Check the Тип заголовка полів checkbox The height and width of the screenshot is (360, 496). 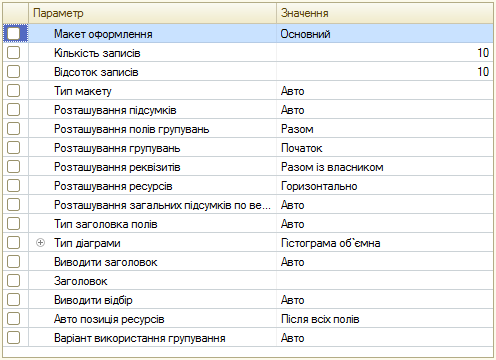click(x=13, y=224)
